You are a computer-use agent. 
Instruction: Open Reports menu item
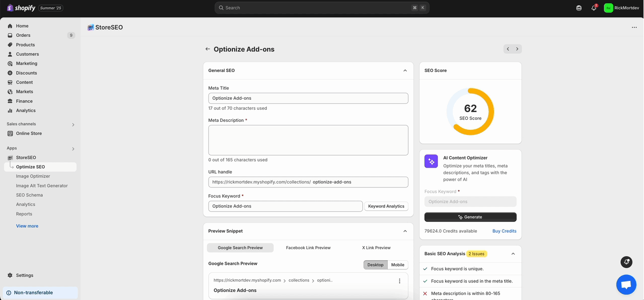(x=24, y=214)
